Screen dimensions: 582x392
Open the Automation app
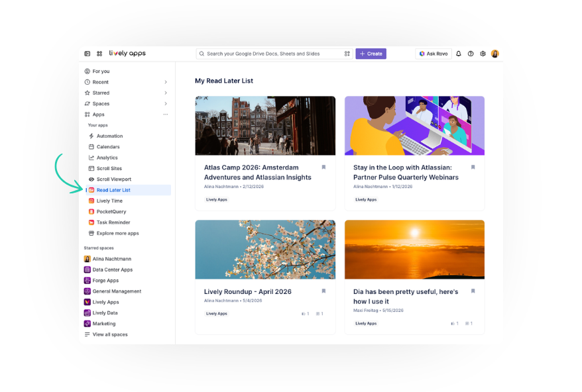tap(109, 136)
